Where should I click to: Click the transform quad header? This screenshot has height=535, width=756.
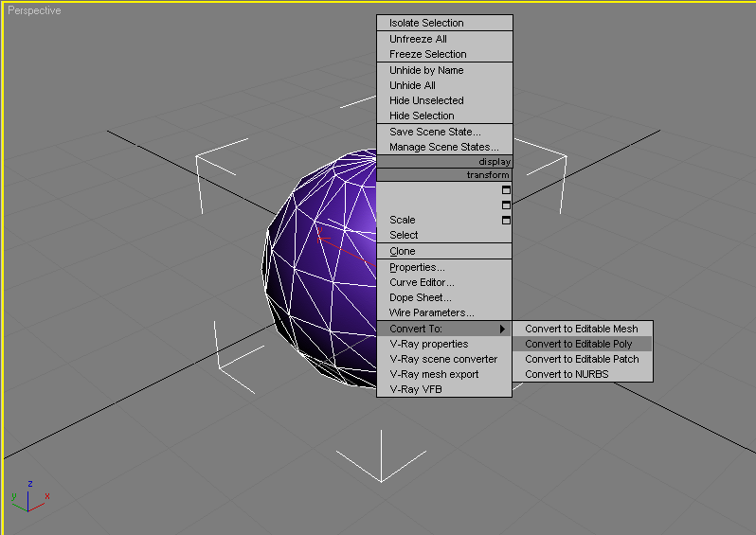pyautogui.click(x=444, y=175)
